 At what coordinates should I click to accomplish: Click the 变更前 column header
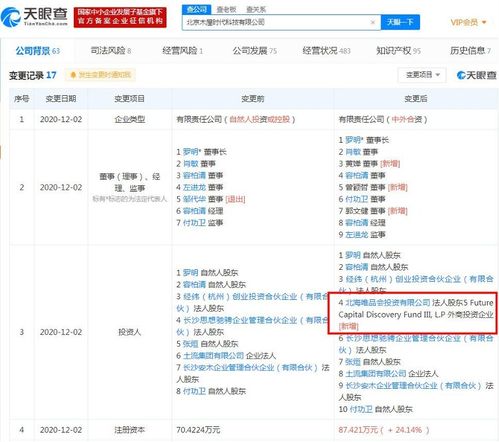252,99
